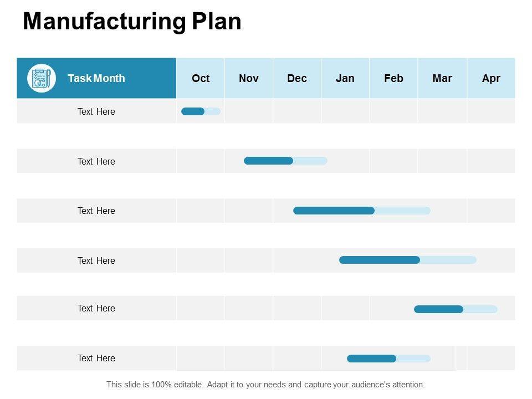Click the fifth row Mar-Apr progress bar
The image size is (532, 399).
[455, 309]
